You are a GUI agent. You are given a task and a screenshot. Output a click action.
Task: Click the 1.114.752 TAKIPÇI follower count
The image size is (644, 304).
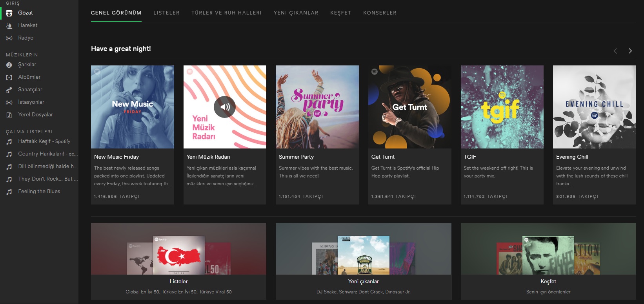coord(486,196)
